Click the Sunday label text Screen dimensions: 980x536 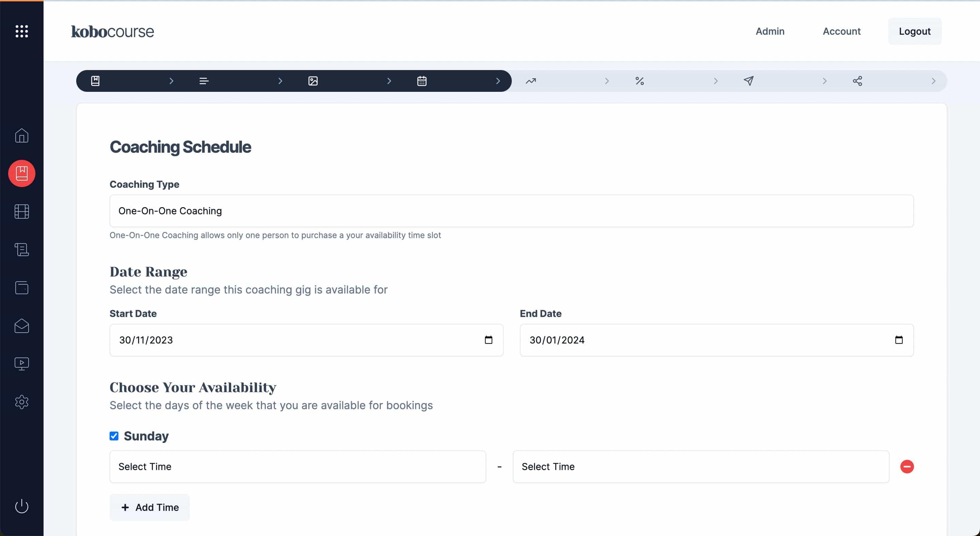pyautogui.click(x=146, y=436)
